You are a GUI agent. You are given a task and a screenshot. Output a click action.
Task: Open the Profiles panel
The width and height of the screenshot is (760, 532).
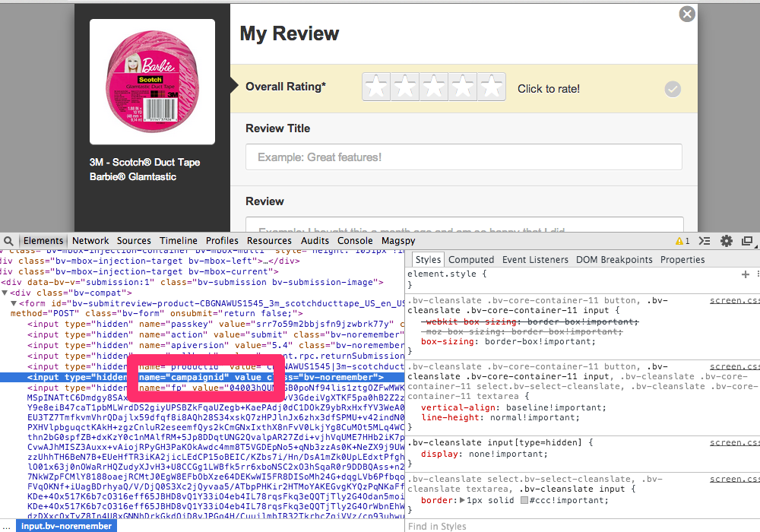222,241
